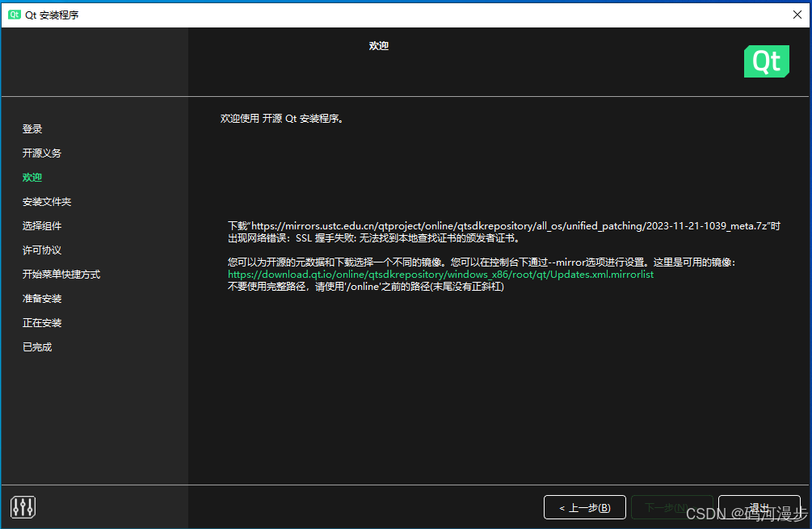Click the 退出 button to quit installer

(759, 507)
